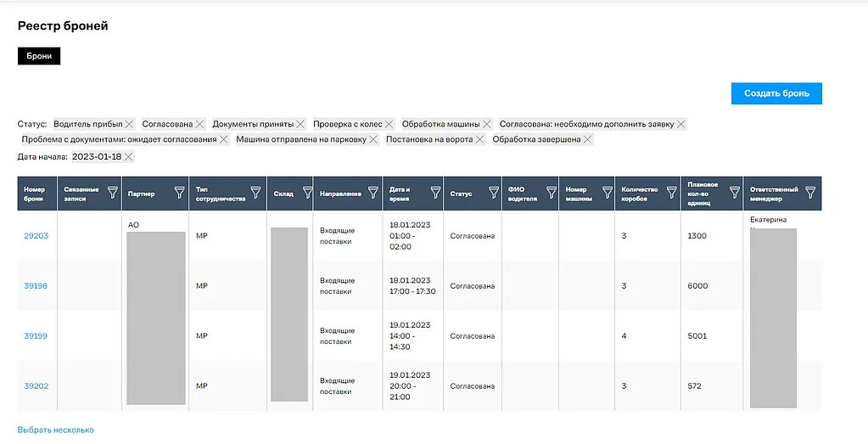Image resolution: width=868 pixels, height=444 pixels.
Task: Click Выбрать несколько link
Action: click(x=56, y=430)
